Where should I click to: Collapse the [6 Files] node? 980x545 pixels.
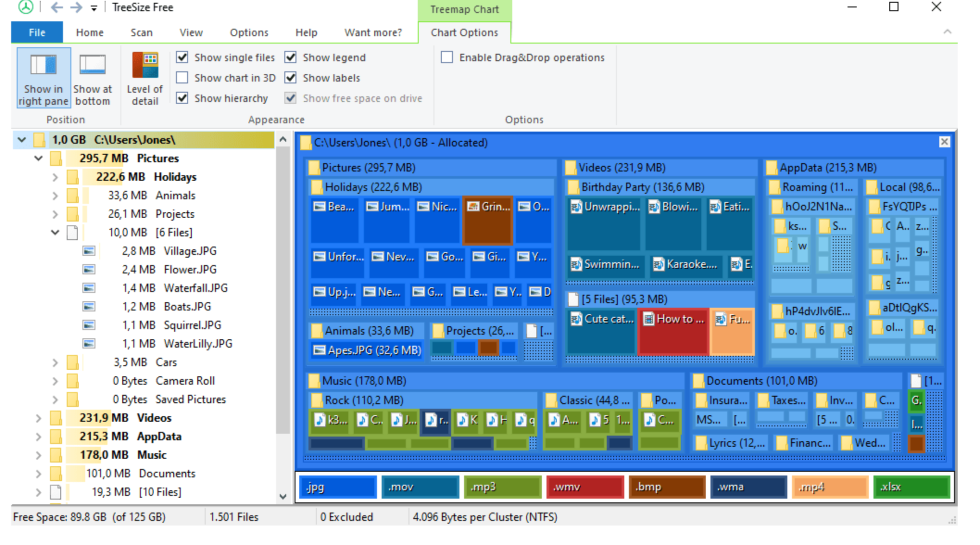tap(55, 232)
